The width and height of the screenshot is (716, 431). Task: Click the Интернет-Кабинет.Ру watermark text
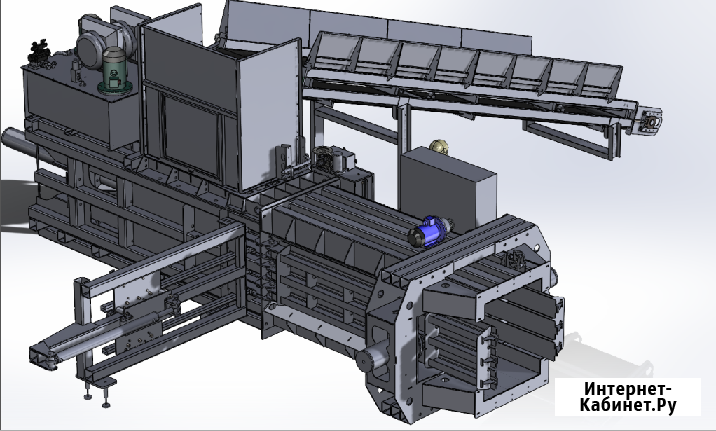[x=629, y=397]
